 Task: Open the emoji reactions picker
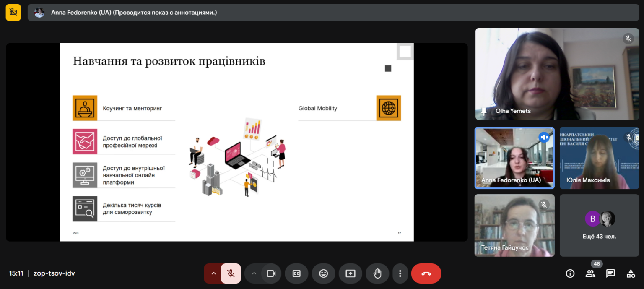pyautogui.click(x=323, y=273)
